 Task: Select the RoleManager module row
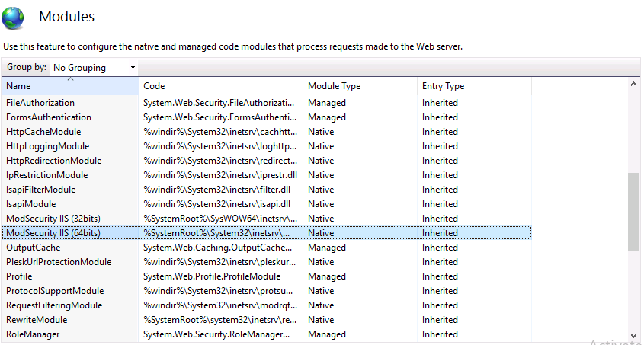[266, 334]
